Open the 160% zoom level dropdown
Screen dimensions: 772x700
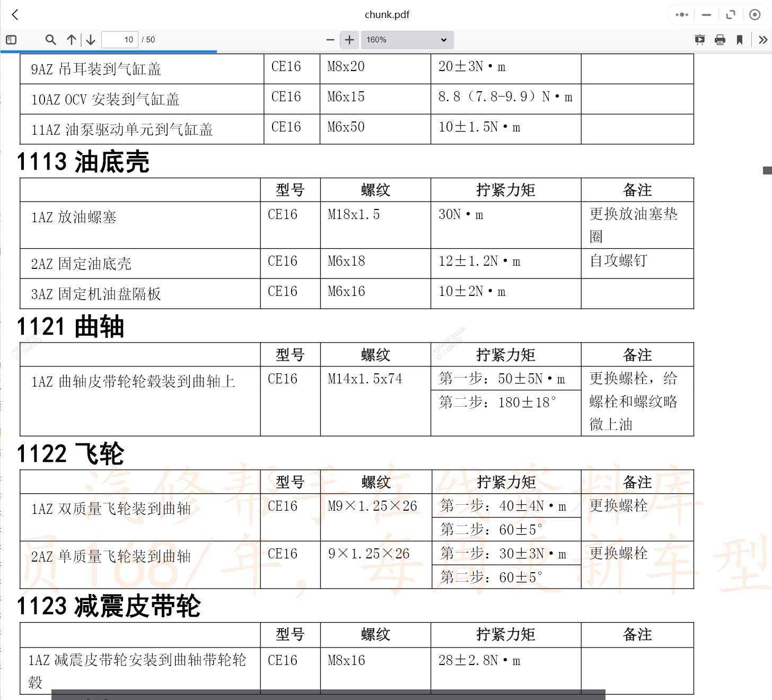pos(407,39)
